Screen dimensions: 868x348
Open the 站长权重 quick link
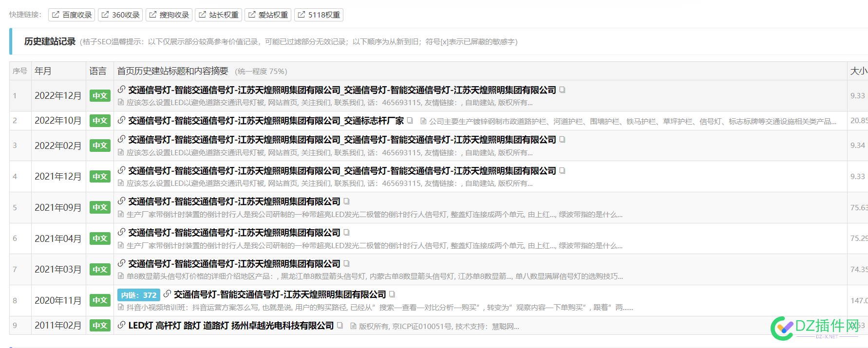[218, 15]
